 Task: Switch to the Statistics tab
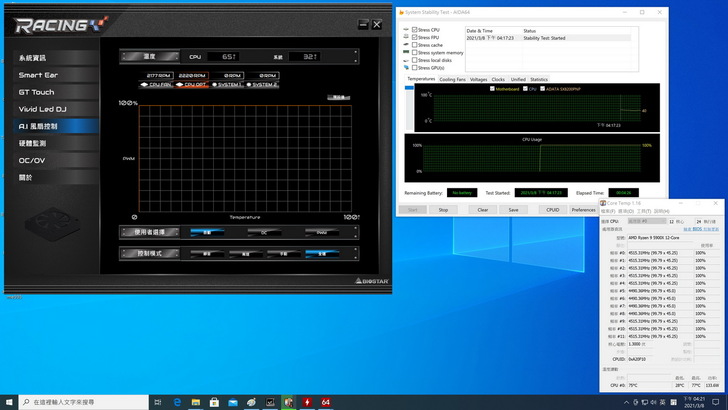click(539, 79)
